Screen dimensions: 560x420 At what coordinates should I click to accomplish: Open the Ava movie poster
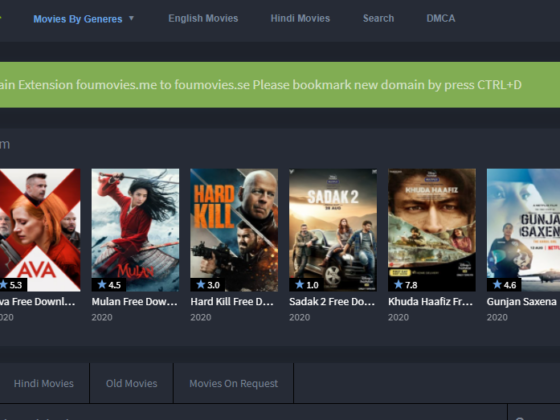tap(40, 230)
